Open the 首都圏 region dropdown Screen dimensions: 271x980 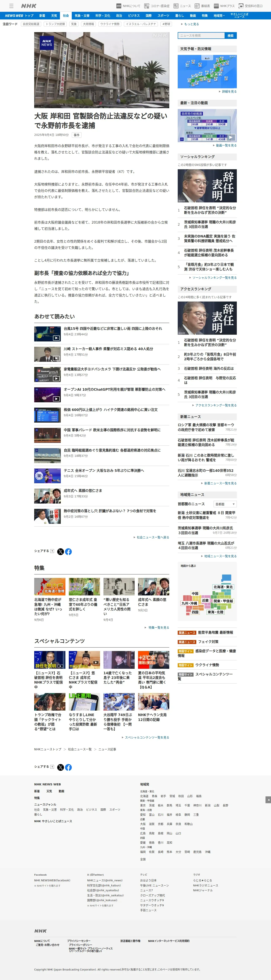click(x=225, y=504)
